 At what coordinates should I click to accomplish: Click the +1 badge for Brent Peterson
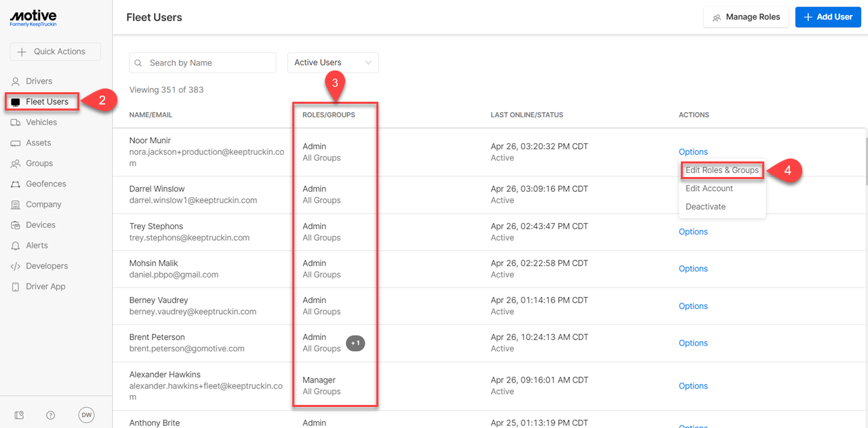pos(355,343)
